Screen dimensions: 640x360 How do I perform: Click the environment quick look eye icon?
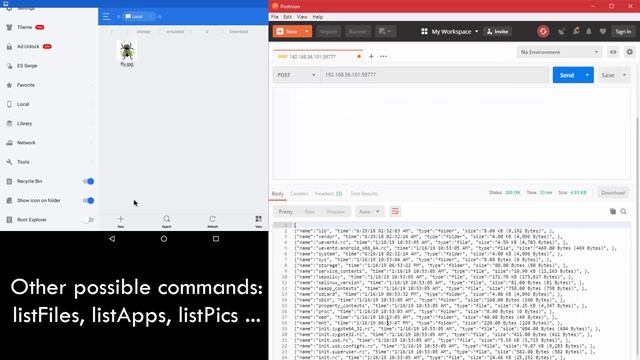pyautogui.click(x=613, y=52)
